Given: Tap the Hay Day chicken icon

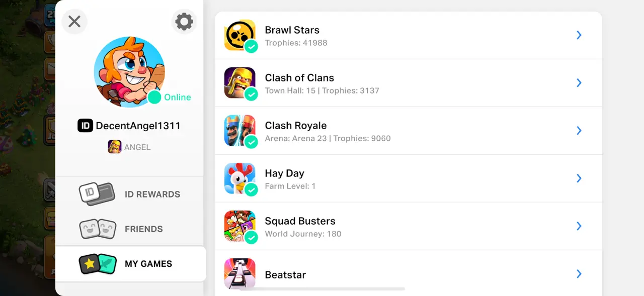Looking at the screenshot, I should pyautogui.click(x=239, y=178).
